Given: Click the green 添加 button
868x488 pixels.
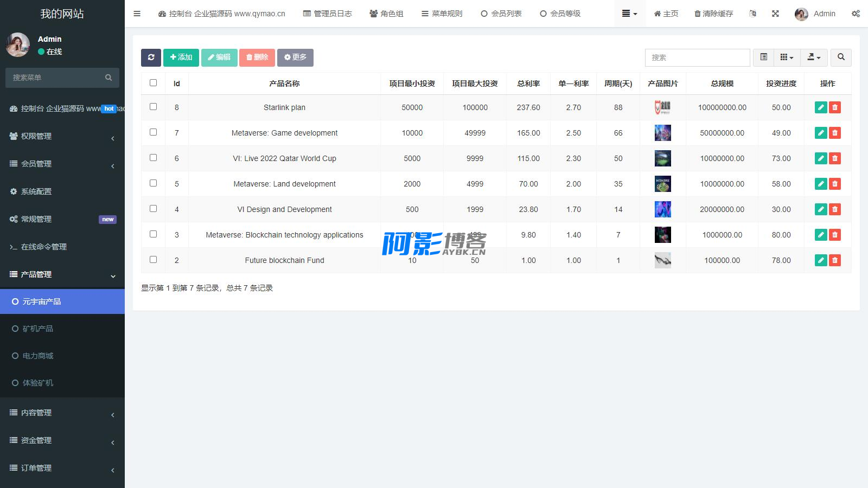Looking at the screenshot, I should [181, 57].
